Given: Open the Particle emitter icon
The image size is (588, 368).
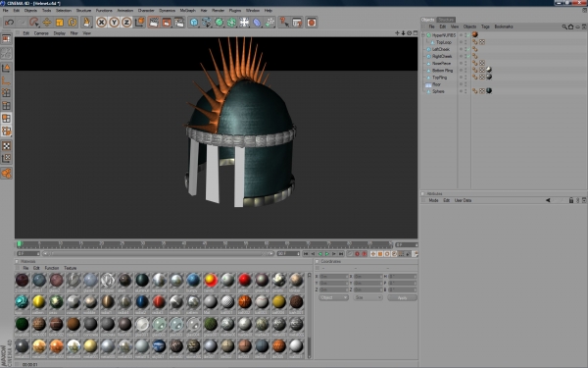Looking at the screenshot, I should click(x=269, y=23).
